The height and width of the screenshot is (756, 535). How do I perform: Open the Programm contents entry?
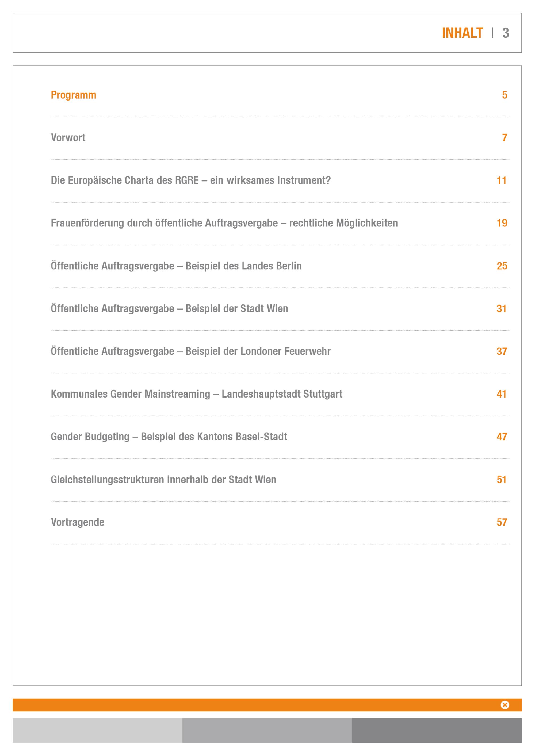(74, 95)
